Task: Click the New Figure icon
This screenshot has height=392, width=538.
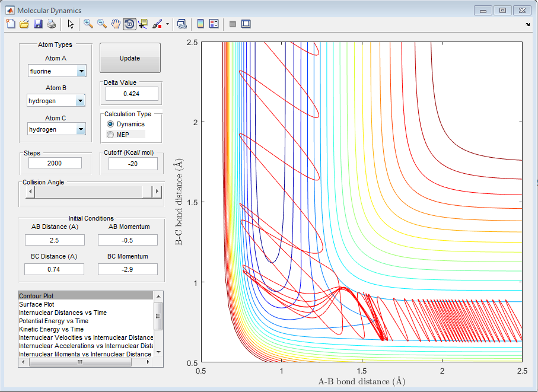Action: click(x=10, y=24)
